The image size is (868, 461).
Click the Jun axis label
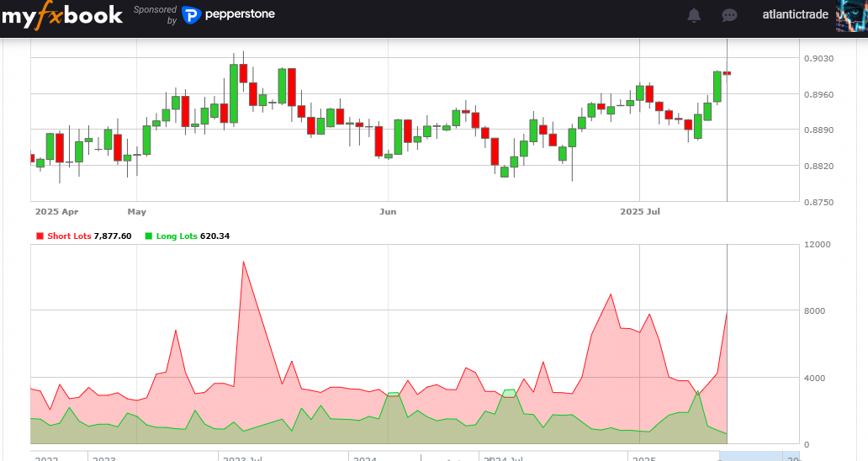pos(388,211)
